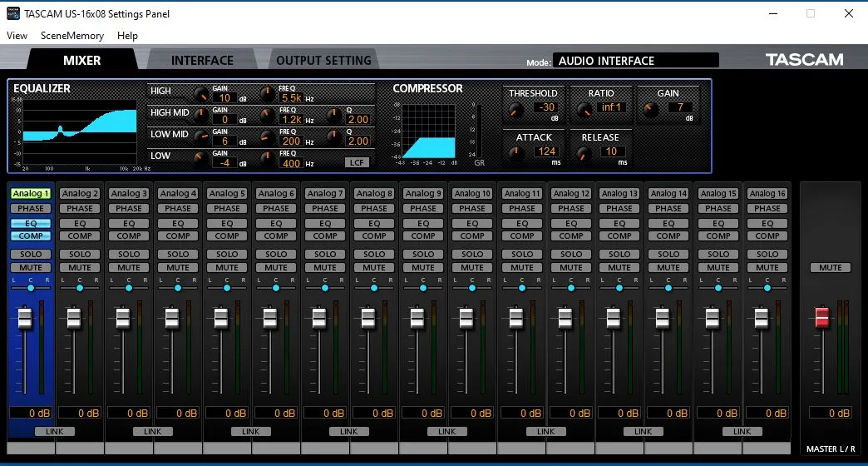Click the LOW band gain knob
This screenshot has width=868, height=466.
pyautogui.click(x=200, y=158)
